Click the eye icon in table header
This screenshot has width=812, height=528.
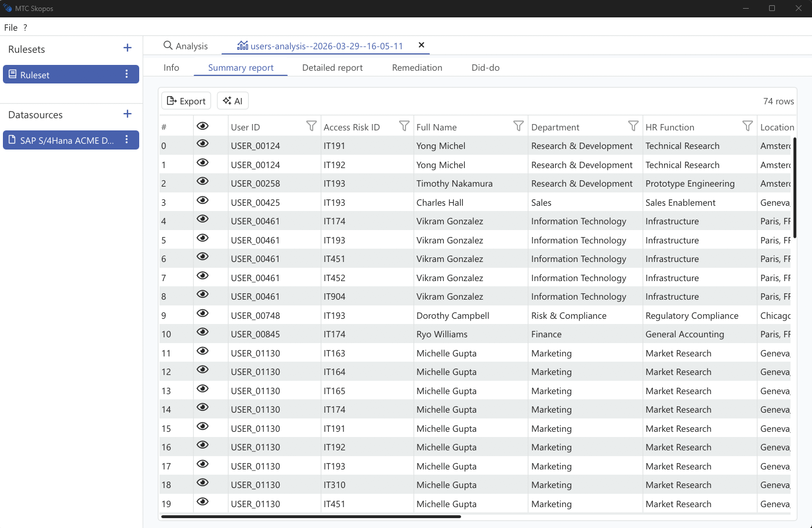pyautogui.click(x=202, y=126)
